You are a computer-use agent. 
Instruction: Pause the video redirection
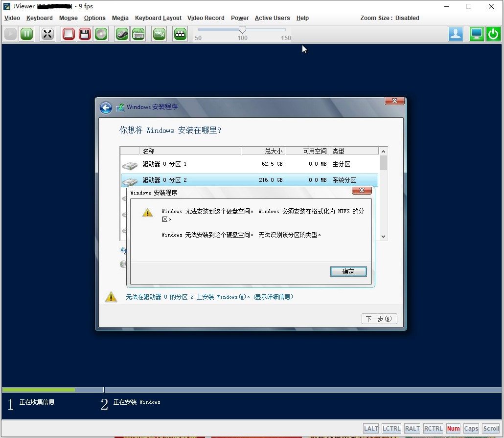tap(27, 34)
